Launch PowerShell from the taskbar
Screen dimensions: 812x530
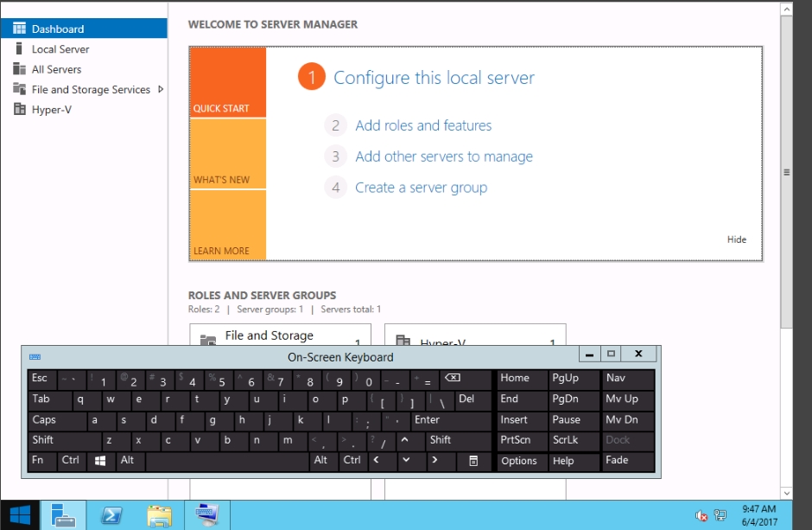[x=111, y=515]
